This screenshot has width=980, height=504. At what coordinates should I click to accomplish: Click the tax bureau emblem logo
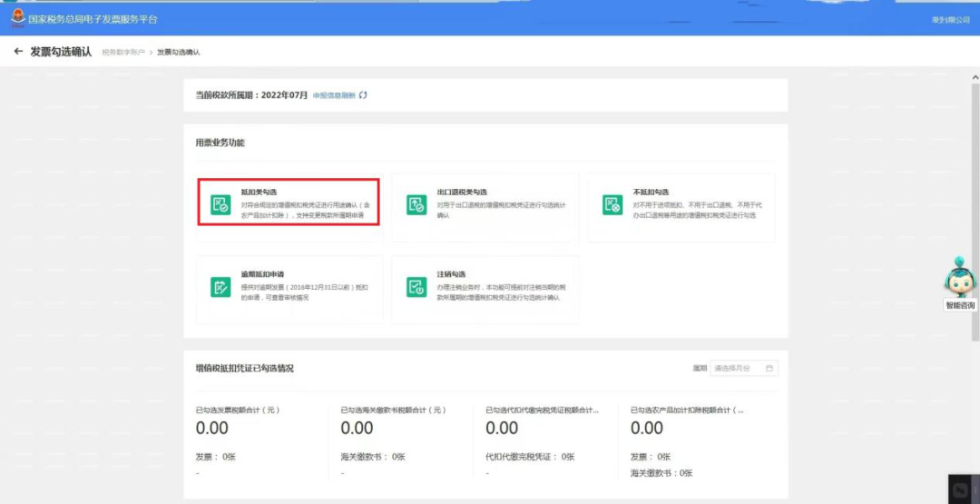pos(17,17)
